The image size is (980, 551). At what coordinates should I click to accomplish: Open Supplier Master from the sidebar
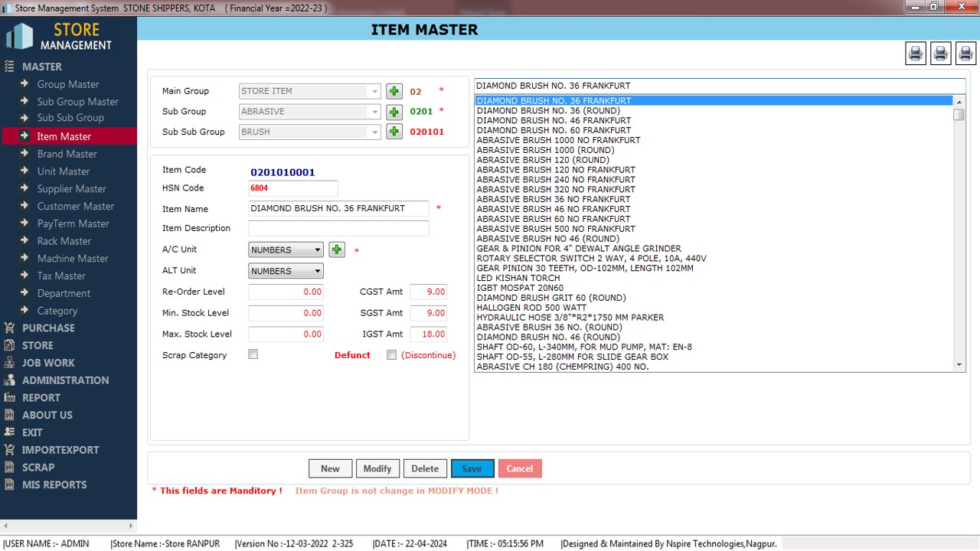(71, 188)
